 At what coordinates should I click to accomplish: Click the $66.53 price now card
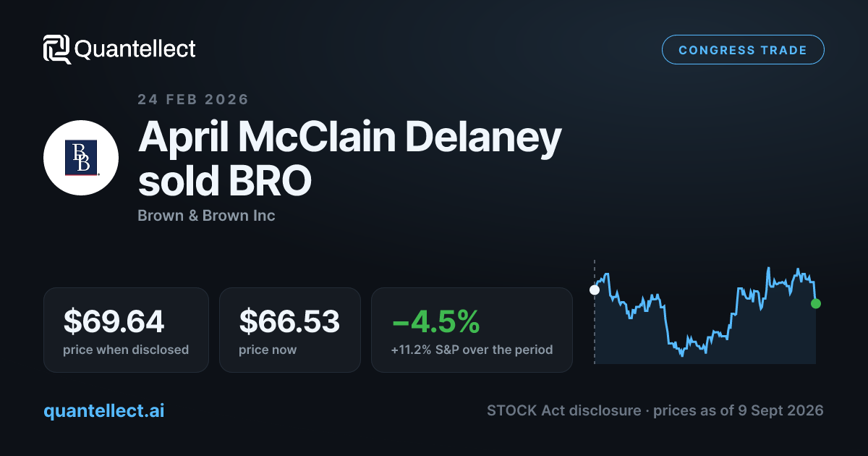tap(289, 330)
